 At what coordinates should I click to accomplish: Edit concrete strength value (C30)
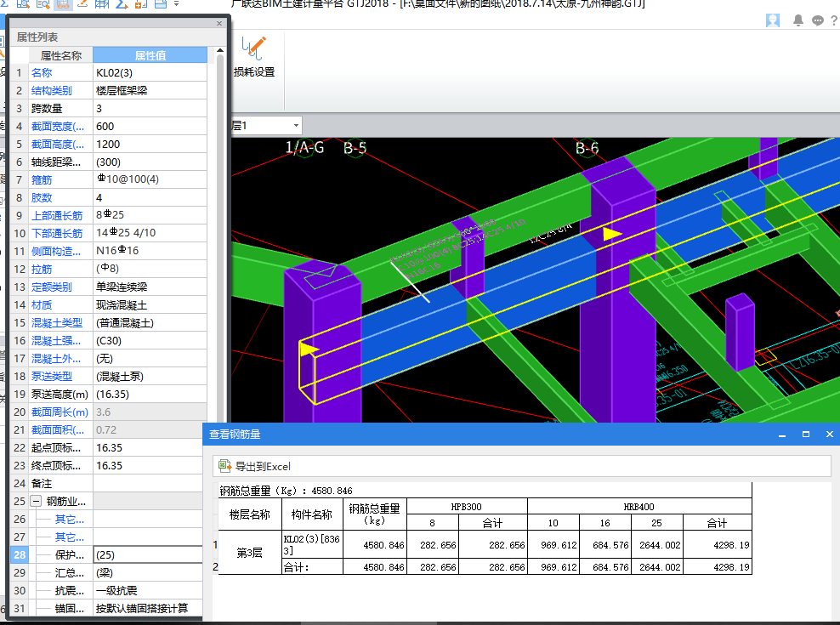(x=150, y=340)
